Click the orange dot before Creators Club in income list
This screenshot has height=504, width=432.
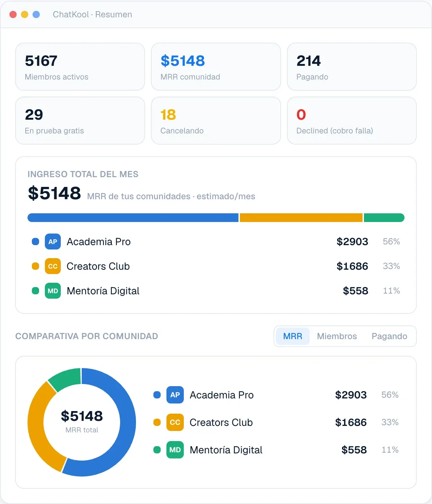click(35, 266)
